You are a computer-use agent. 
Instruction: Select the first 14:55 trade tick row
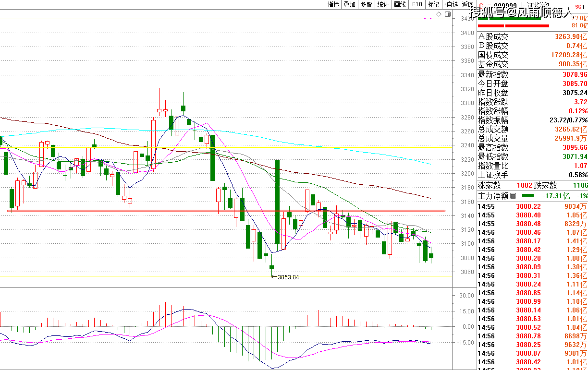(x=532, y=207)
